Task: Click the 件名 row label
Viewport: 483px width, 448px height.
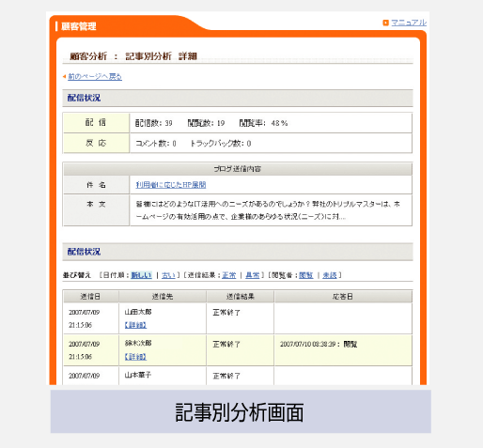Action: pyautogui.click(x=96, y=185)
